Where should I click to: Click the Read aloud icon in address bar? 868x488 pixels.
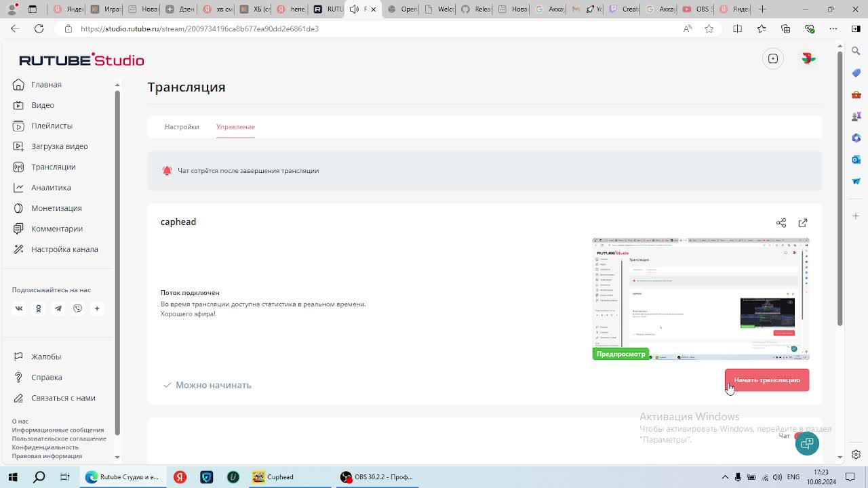click(688, 28)
